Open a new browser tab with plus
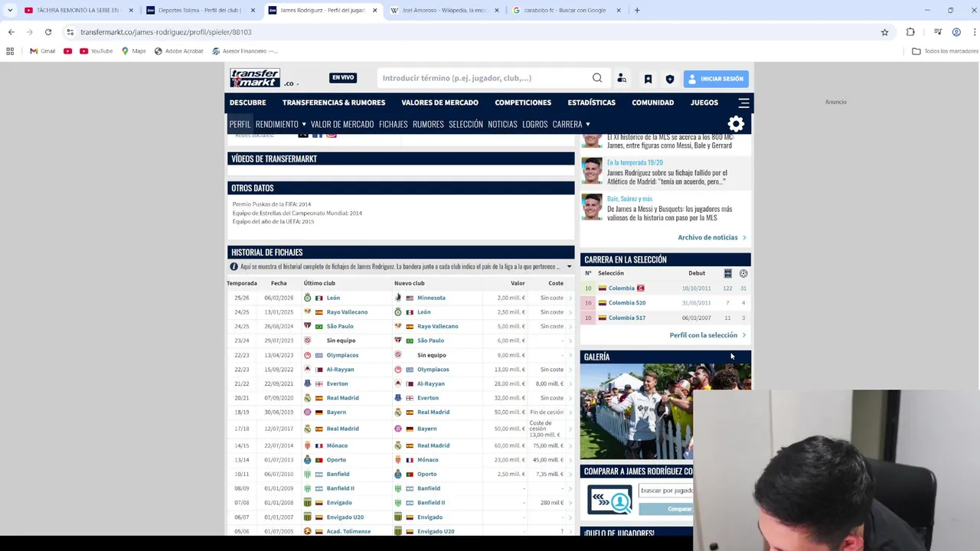This screenshot has height=551, width=980. 637,10
